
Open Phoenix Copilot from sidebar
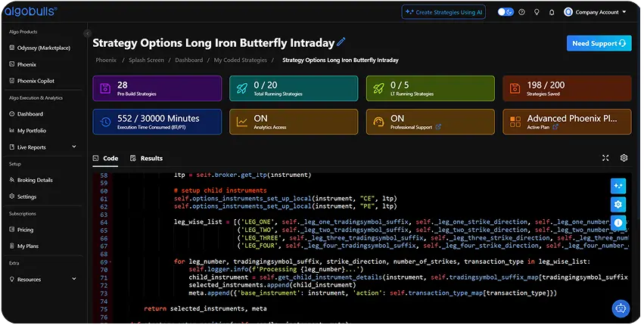tap(36, 80)
